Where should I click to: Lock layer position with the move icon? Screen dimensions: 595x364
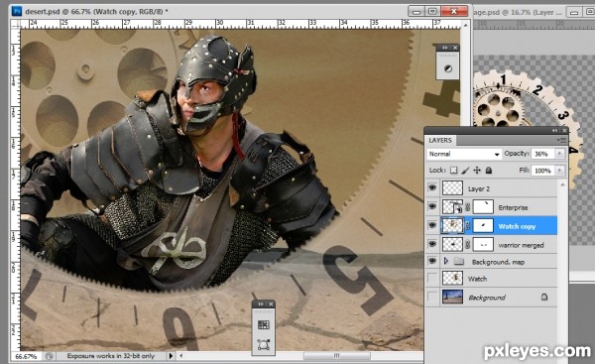coord(477,171)
